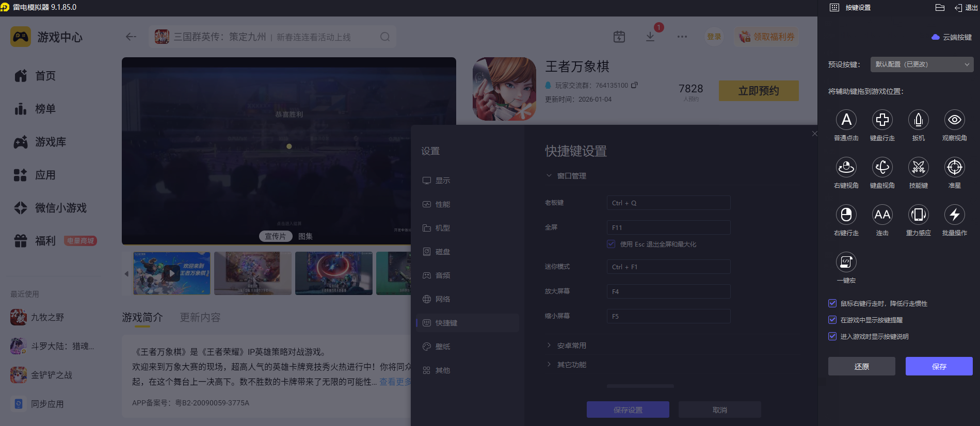This screenshot has width=980, height=426.
Task: Select the 一键宏 macro script icon
Action: (x=846, y=262)
